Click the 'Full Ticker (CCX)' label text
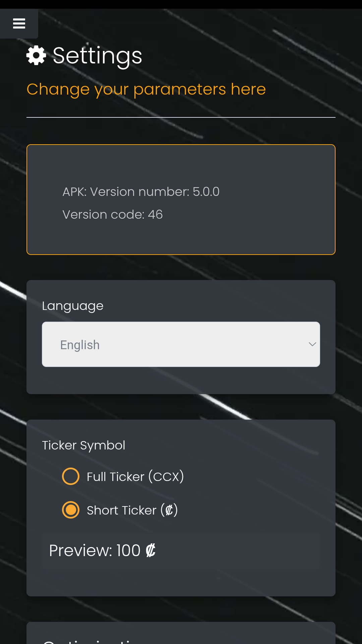 click(x=135, y=477)
